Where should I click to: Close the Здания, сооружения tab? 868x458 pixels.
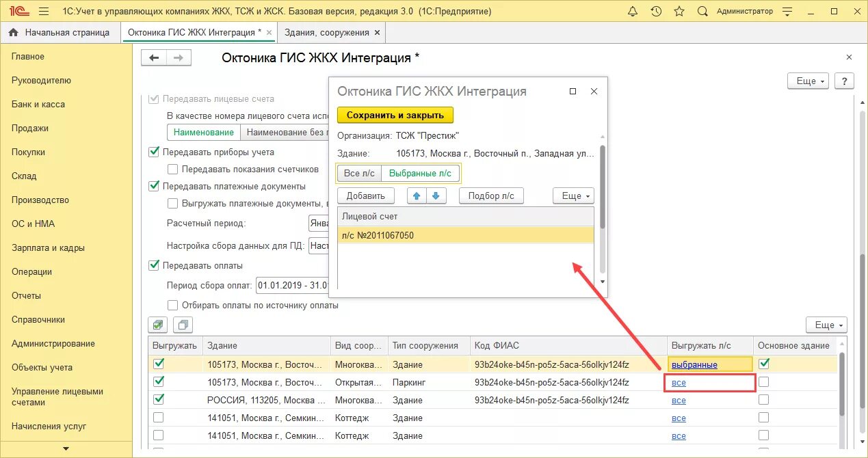coord(377,32)
